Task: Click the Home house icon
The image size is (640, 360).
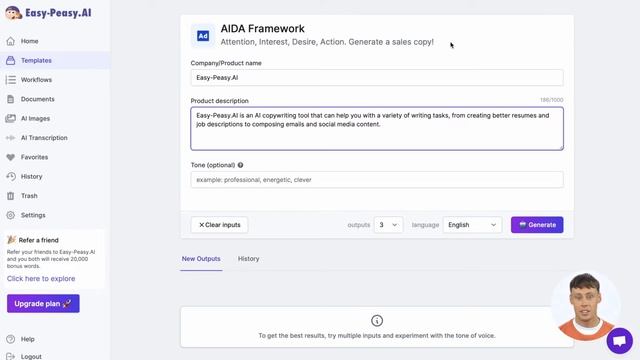Action: (x=11, y=41)
